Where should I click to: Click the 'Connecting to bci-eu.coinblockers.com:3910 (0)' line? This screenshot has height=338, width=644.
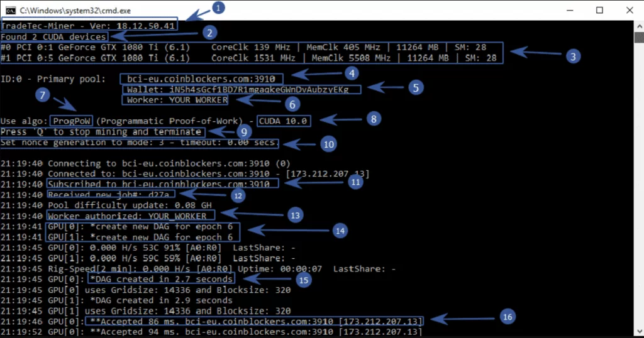click(x=145, y=163)
